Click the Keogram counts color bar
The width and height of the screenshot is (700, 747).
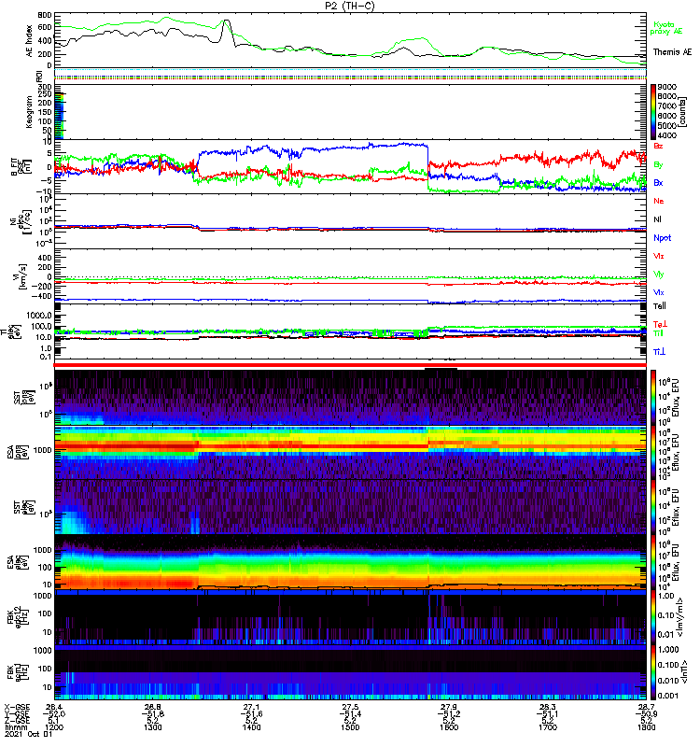653,112
